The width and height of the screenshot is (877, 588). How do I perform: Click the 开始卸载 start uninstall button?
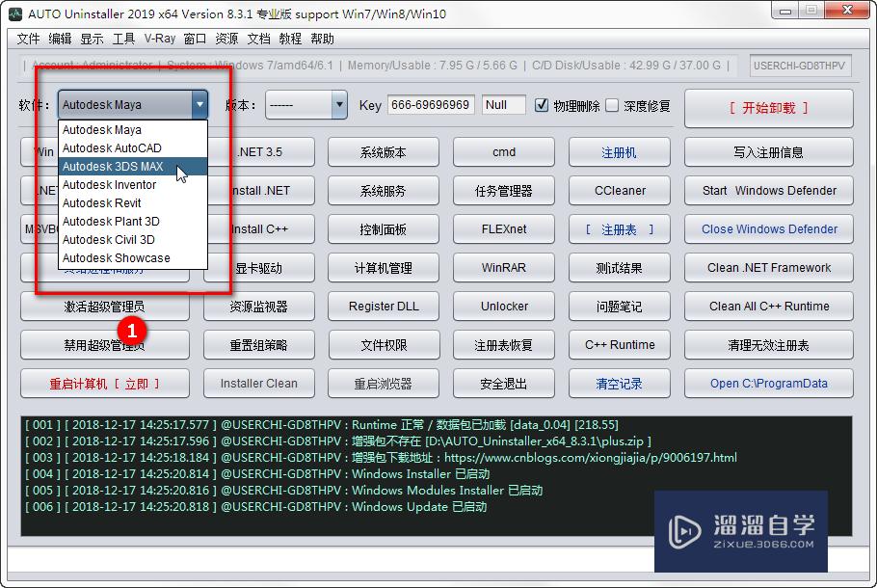[x=768, y=108]
